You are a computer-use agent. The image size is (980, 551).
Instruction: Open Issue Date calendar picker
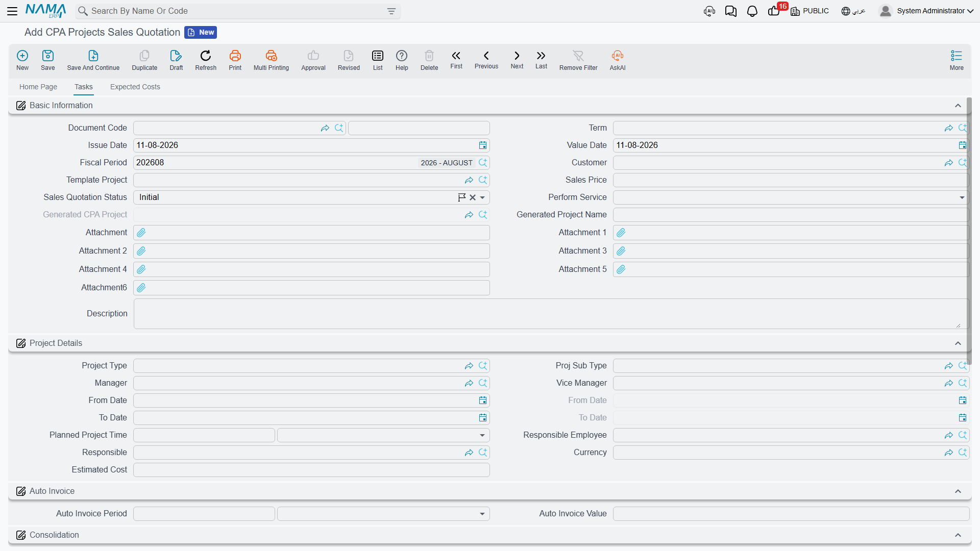coord(483,145)
